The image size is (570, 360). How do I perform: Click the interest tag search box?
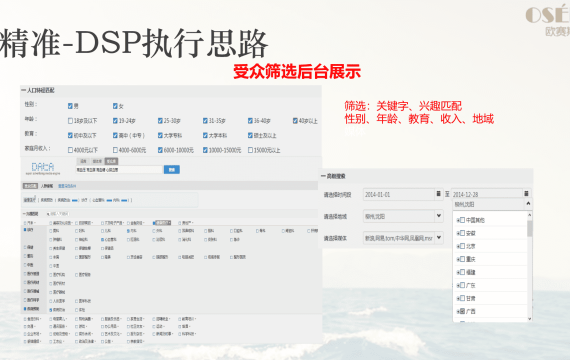pyautogui.click(x=58, y=214)
